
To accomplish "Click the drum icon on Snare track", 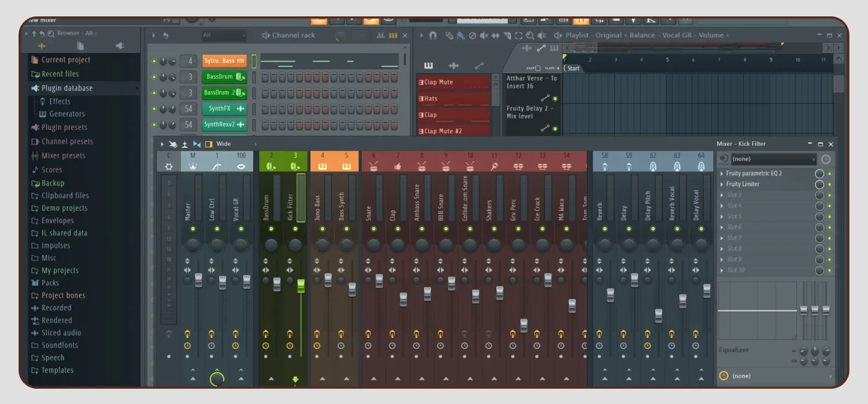I will click(x=373, y=167).
